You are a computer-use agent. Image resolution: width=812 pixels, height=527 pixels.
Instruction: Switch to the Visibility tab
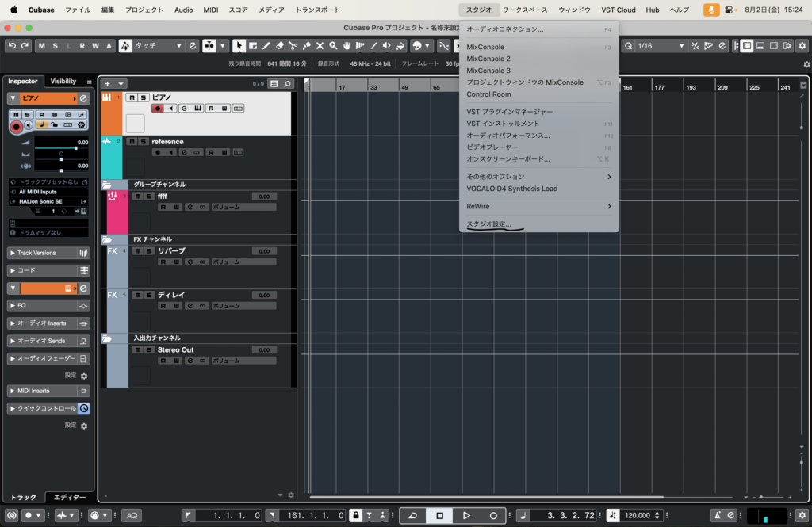point(63,81)
